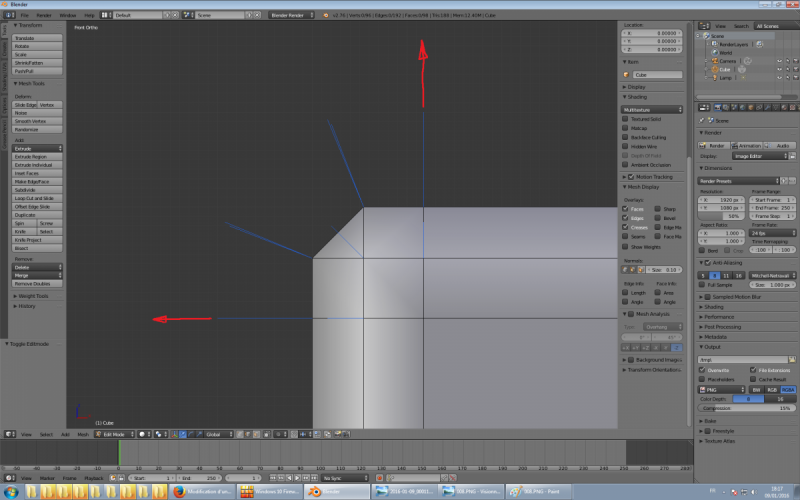Toggle Hidden Wire checkbox
Viewport: 800px width, 500px height.
[x=625, y=146]
